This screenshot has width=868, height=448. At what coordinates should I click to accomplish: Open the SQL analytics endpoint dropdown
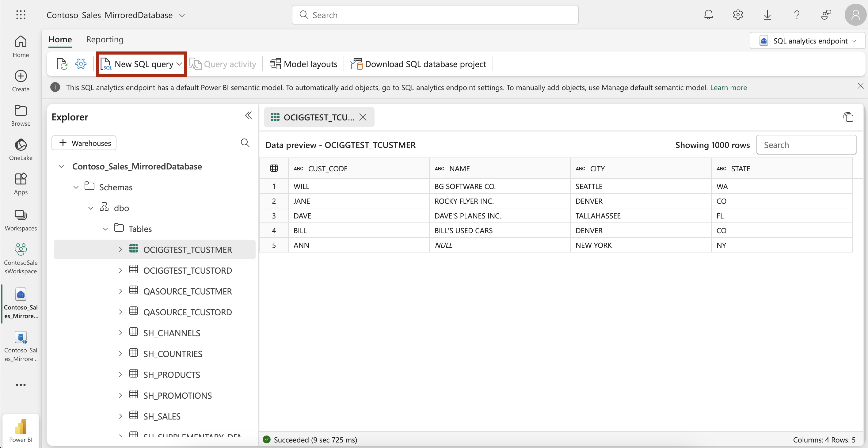point(807,41)
